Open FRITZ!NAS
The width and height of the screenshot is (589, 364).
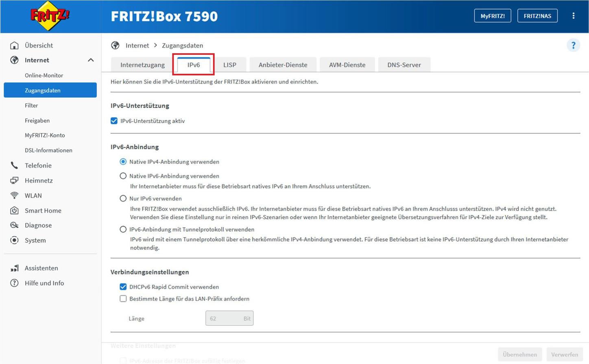tap(537, 15)
